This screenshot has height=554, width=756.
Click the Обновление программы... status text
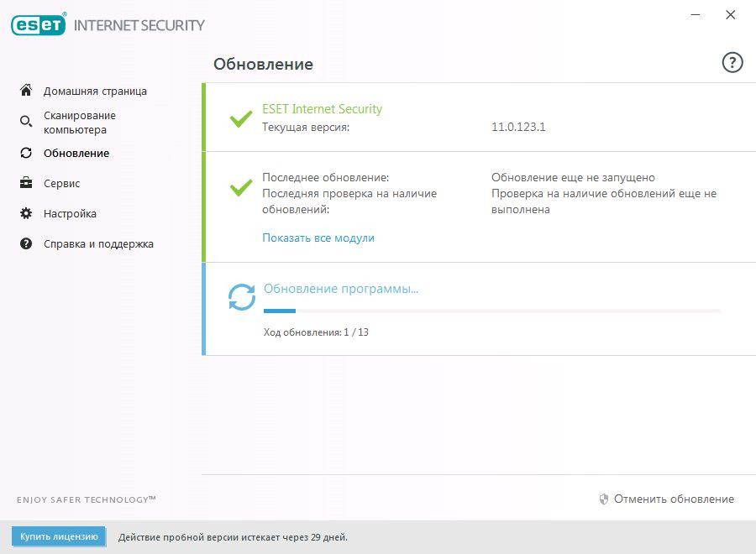pos(341,289)
